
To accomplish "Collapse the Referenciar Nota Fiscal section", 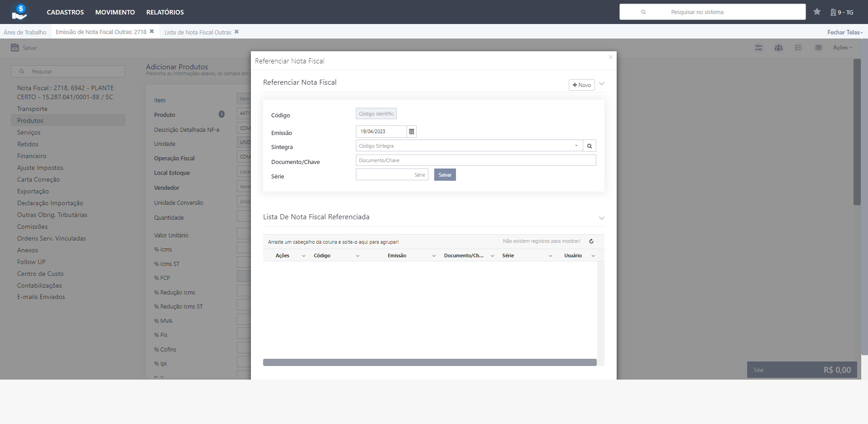I will 602,84.
